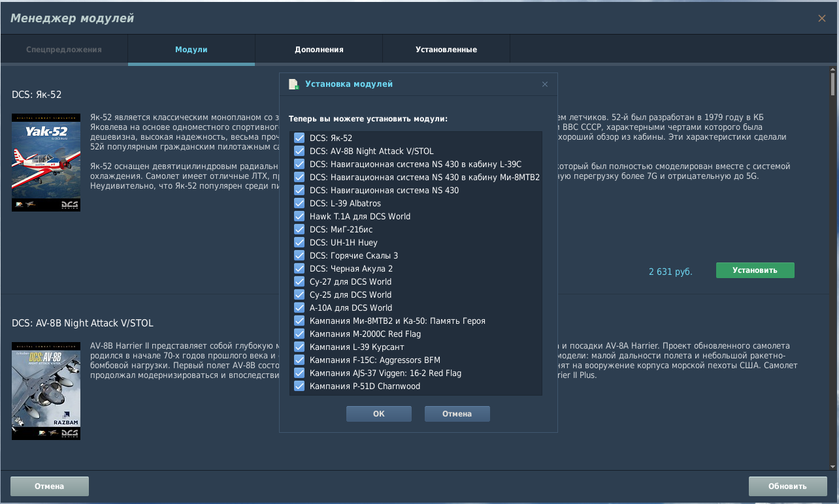The height and width of the screenshot is (504, 839).
Task: Click the Yak-52 module cover thumbnail
Action: 46,163
